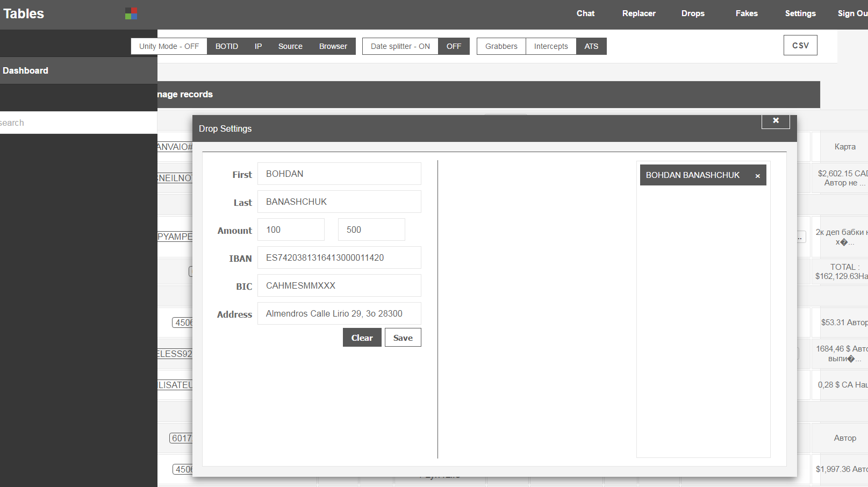The image size is (868, 487).
Task: Click the colored squares icon beside Tables
Action: 131,13
